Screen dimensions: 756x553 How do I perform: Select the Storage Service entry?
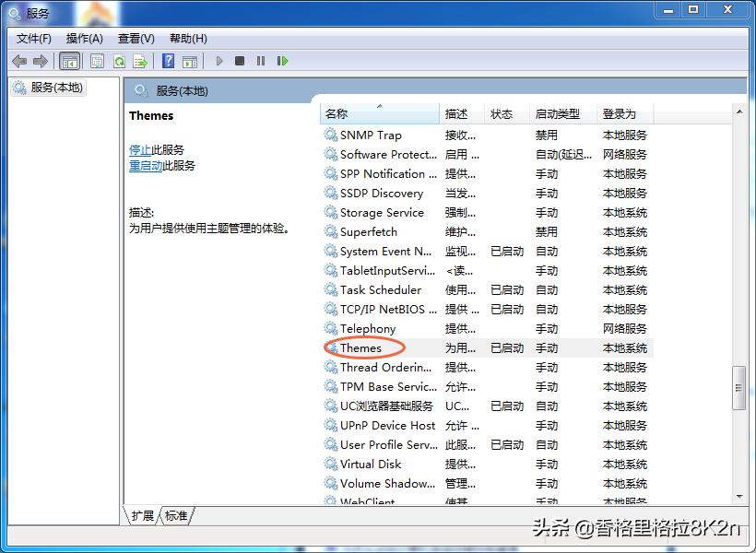tap(380, 212)
